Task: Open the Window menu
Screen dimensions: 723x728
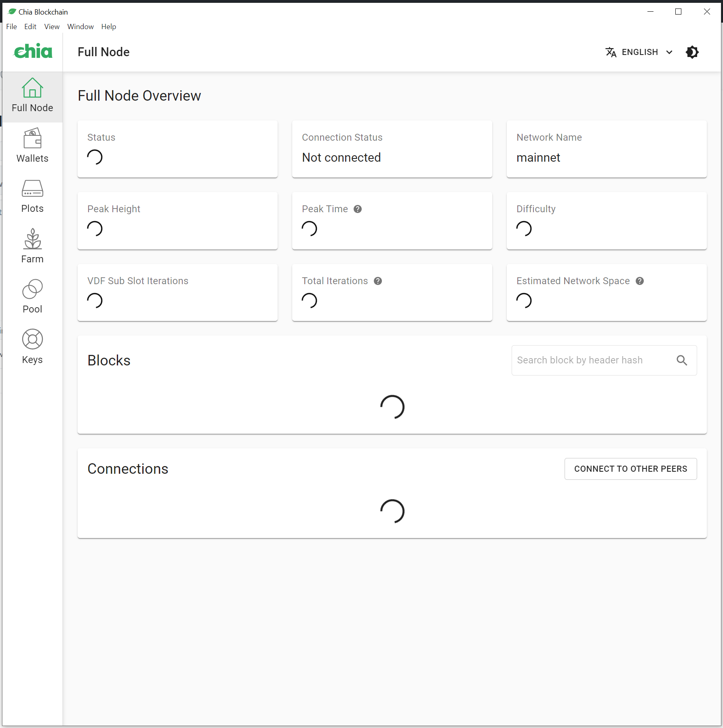Action: tap(80, 27)
